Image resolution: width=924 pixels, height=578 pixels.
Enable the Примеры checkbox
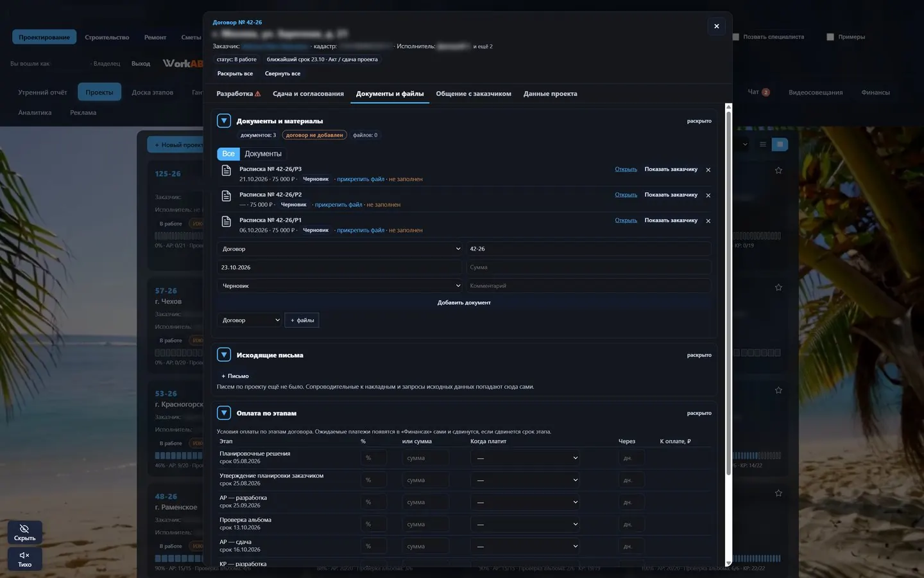click(830, 37)
